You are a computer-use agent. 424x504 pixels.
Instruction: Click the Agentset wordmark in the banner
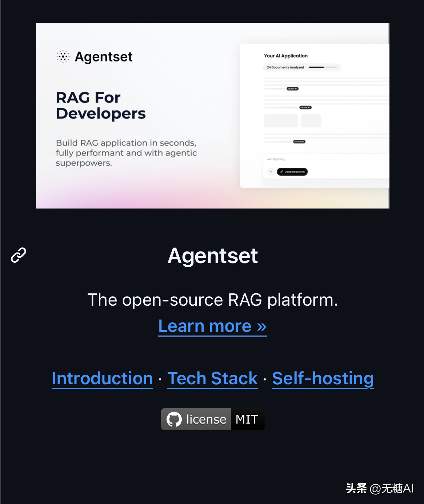[104, 57]
